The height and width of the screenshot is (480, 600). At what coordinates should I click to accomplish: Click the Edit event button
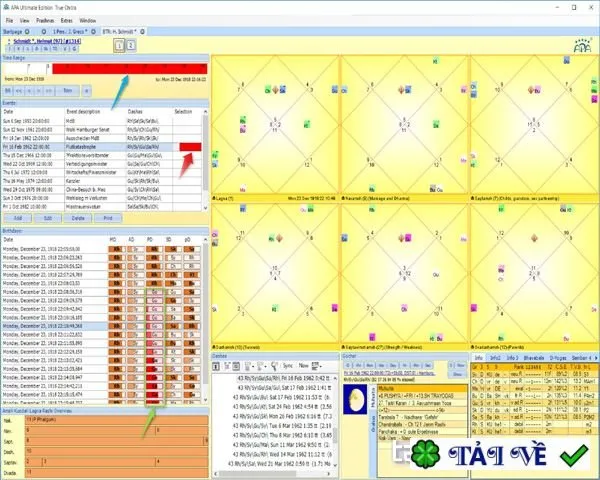click(48, 218)
